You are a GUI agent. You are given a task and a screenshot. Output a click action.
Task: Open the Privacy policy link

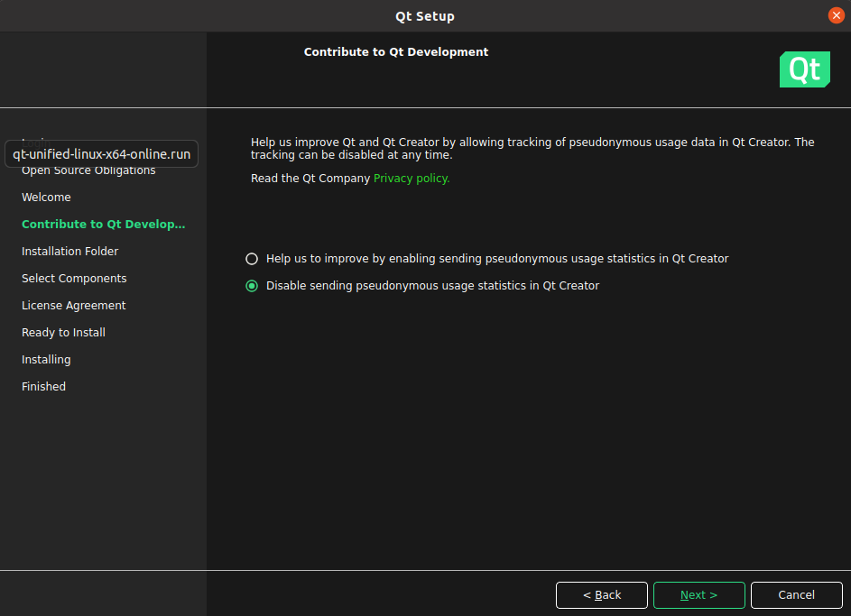click(x=411, y=179)
